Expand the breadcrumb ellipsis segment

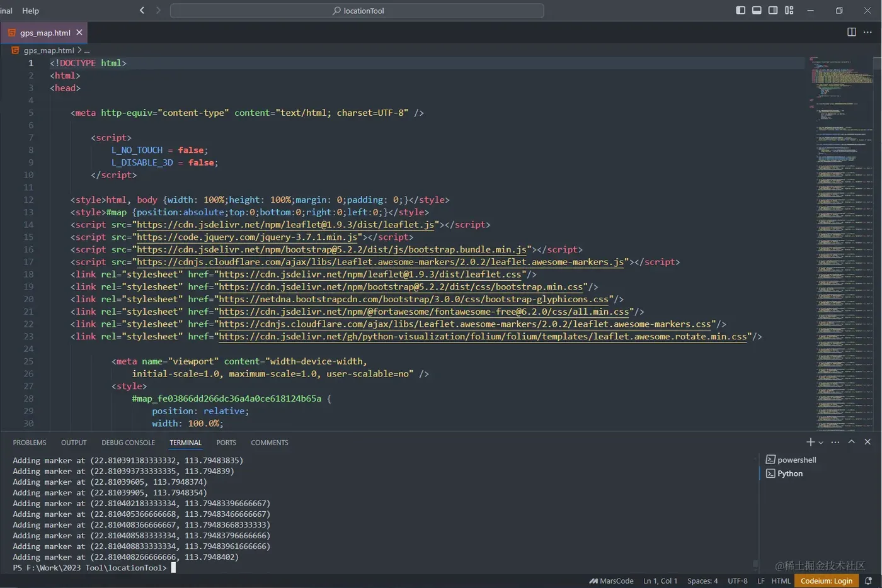click(87, 50)
